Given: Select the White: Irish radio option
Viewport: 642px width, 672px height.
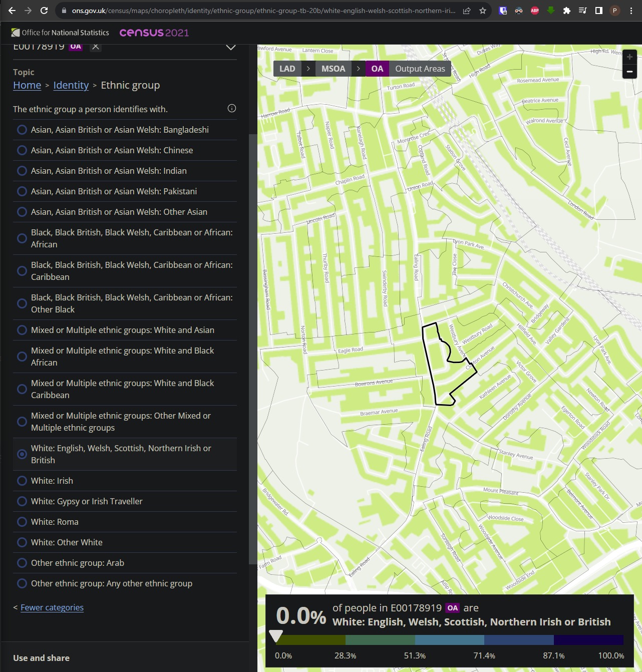Looking at the screenshot, I should click(22, 481).
